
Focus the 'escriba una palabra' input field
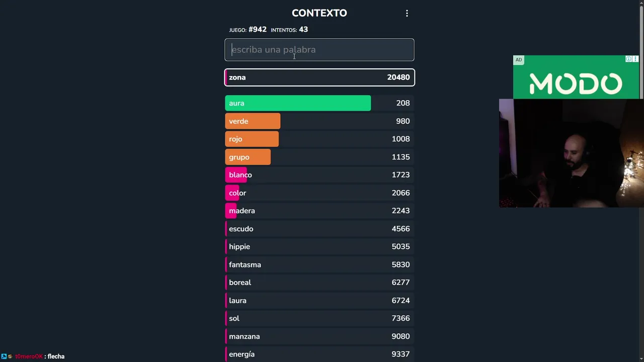click(x=319, y=50)
